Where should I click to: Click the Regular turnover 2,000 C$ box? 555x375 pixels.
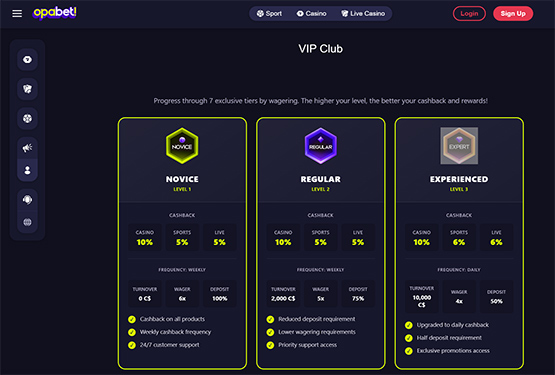283,294
